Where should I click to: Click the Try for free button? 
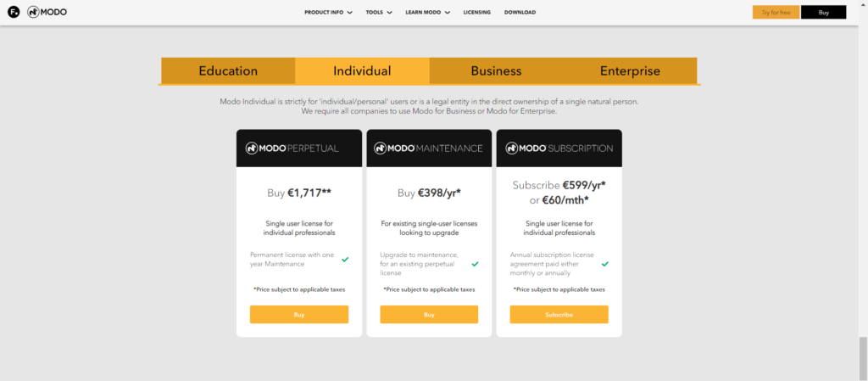click(776, 12)
